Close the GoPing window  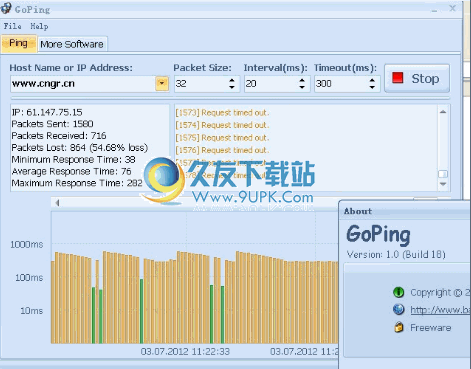coord(452,8)
